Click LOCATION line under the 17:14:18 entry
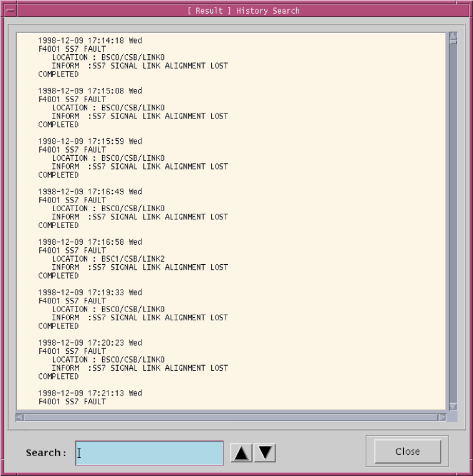473x476 pixels. [108, 57]
